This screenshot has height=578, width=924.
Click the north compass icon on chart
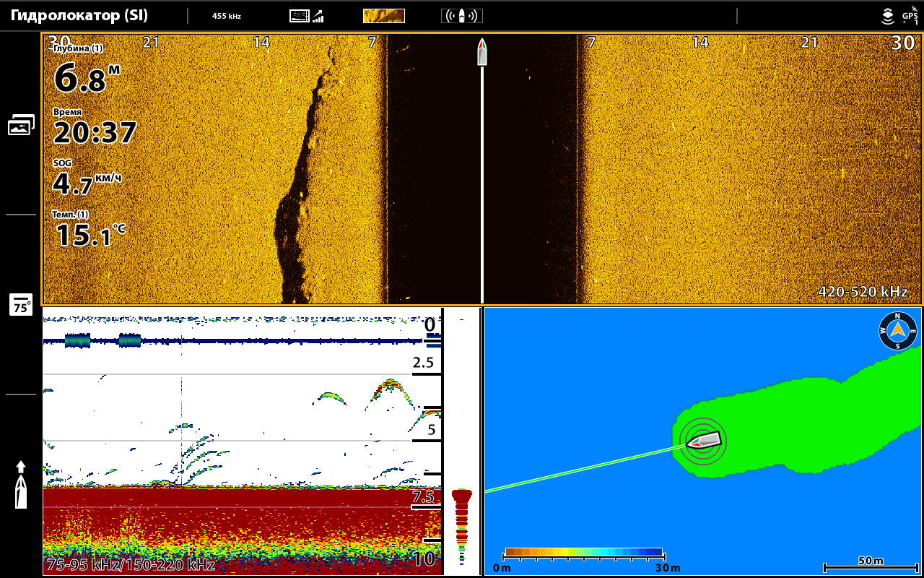coord(897,331)
